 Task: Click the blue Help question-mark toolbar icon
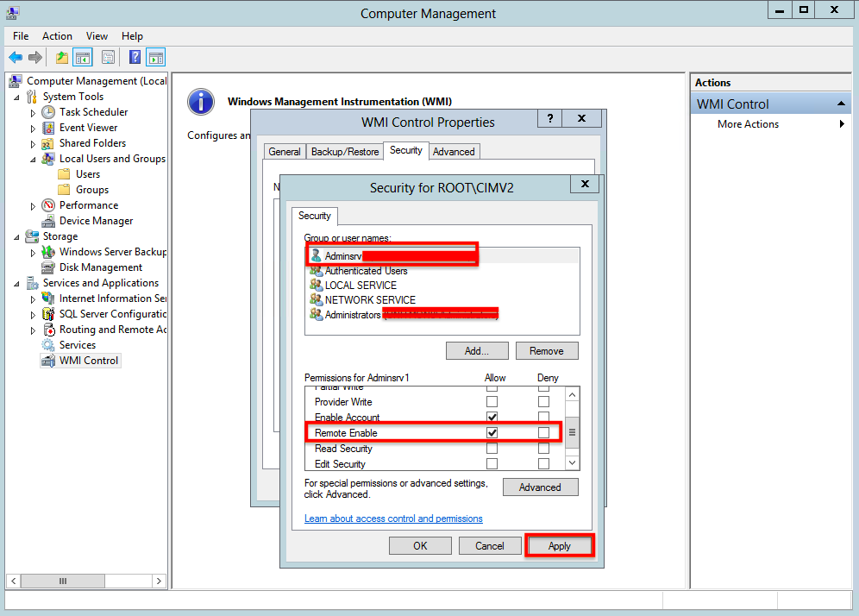click(x=135, y=57)
